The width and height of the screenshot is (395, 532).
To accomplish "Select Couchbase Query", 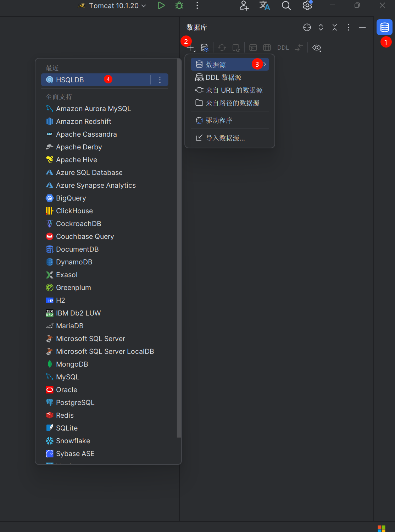I will pyautogui.click(x=105, y=236).
